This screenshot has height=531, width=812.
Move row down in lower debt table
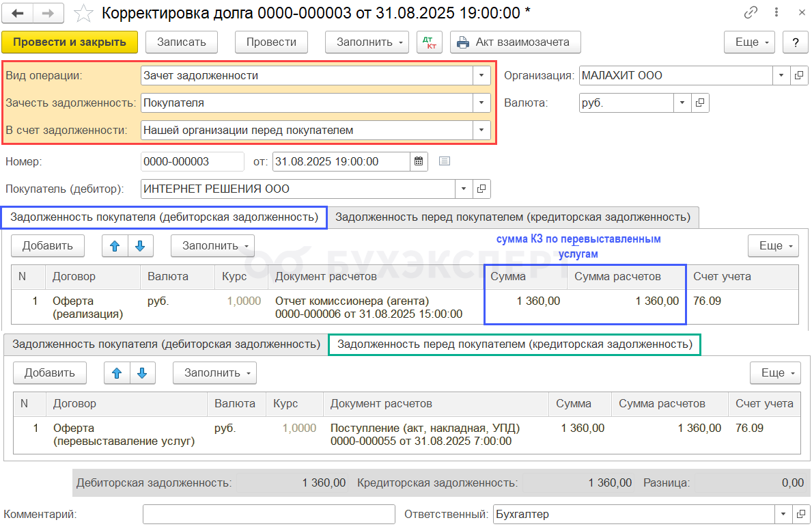(142, 373)
